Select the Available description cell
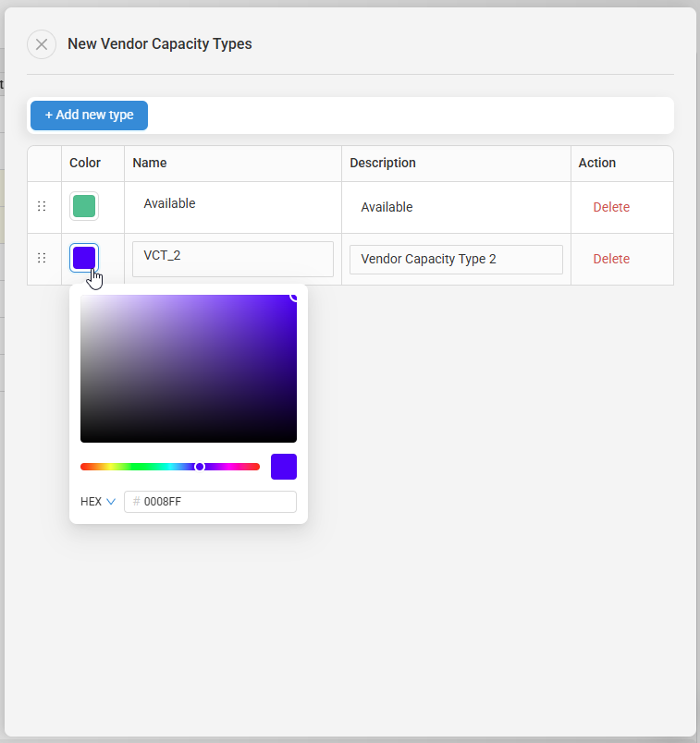This screenshot has width=700, height=743. pos(456,207)
